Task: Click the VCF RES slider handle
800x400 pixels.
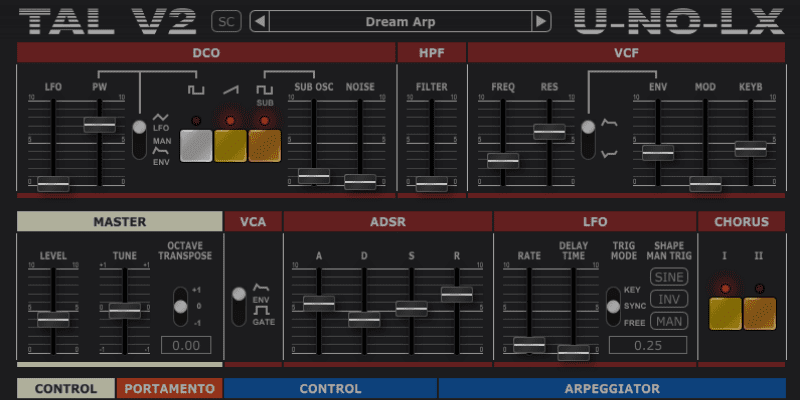Action: [x=549, y=132]
